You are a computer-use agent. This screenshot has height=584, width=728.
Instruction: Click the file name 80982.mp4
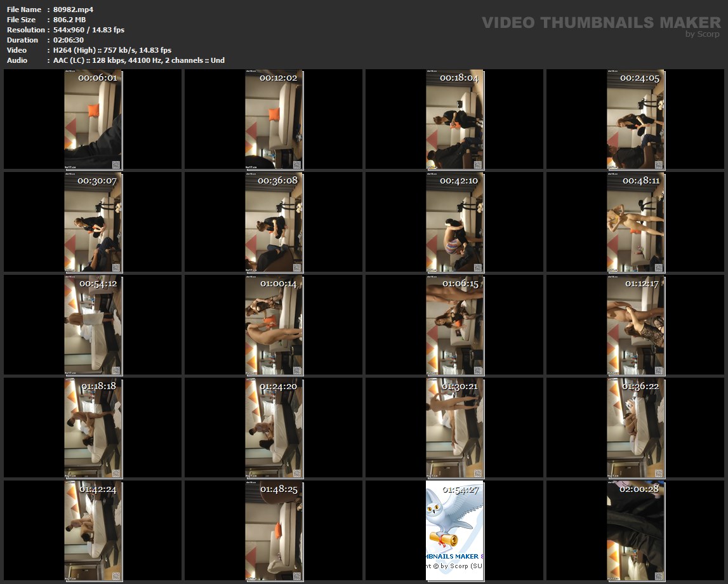(73, 10)
